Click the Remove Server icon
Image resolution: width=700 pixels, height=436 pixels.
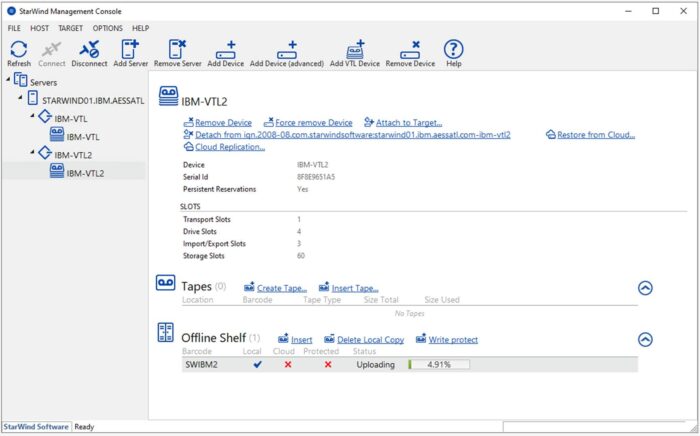180,49
